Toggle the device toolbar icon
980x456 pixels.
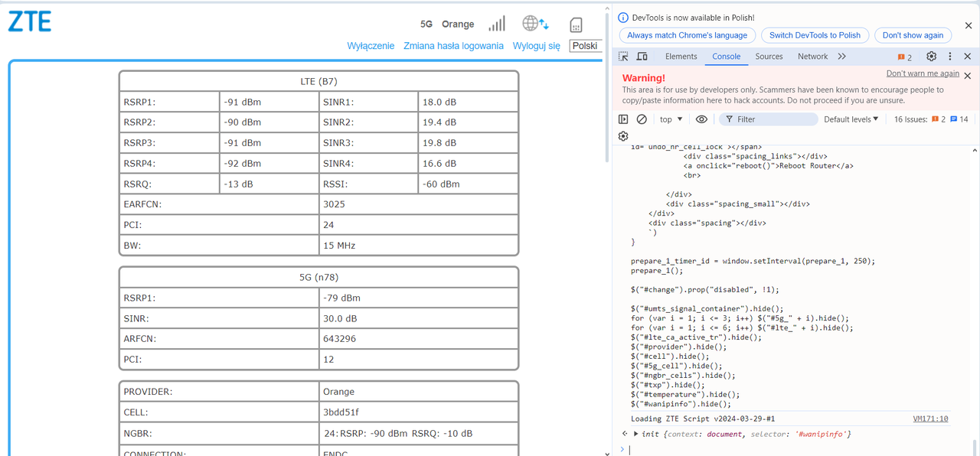642,57
